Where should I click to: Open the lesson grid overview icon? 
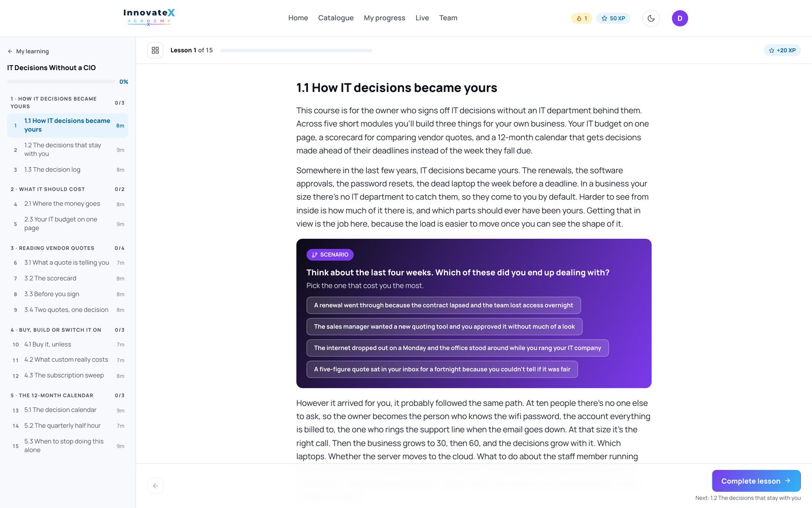[x=155, y=50]
